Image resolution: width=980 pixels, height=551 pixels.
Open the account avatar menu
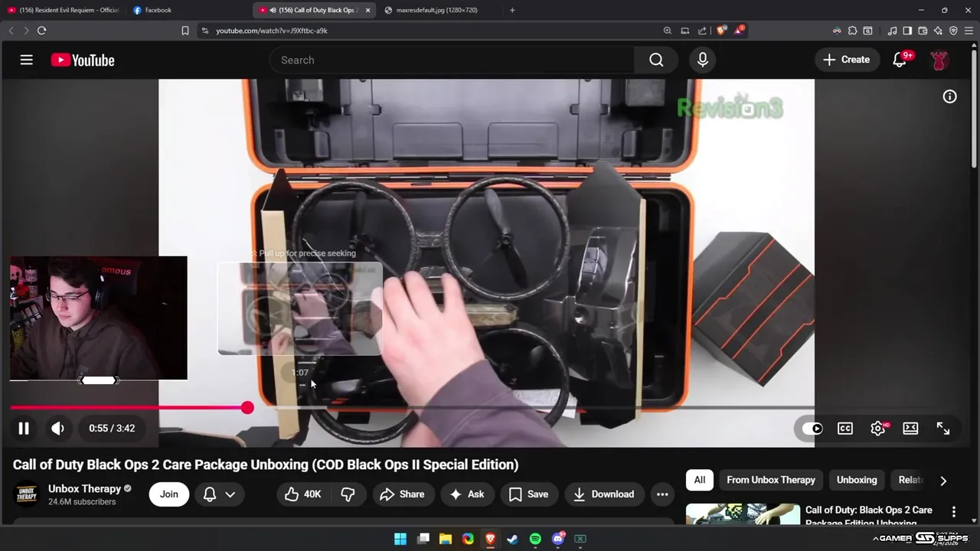click(x=939, y=60)
